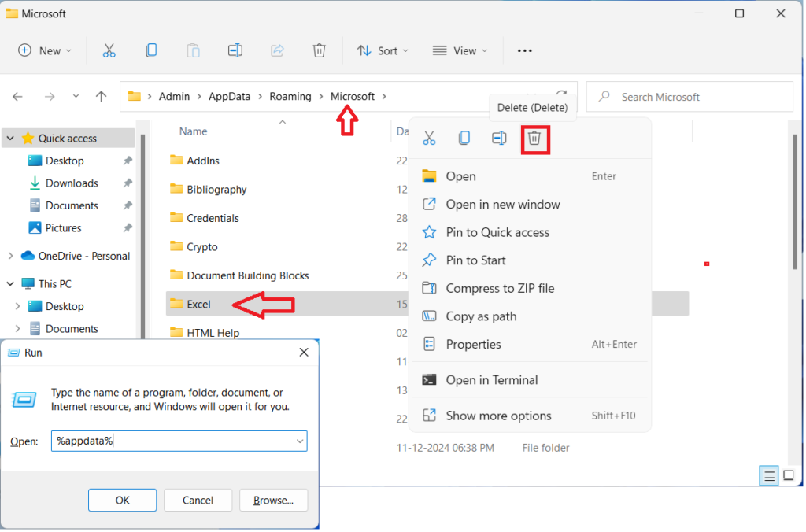Click Browse... in the Run dialog

point(273,501)
